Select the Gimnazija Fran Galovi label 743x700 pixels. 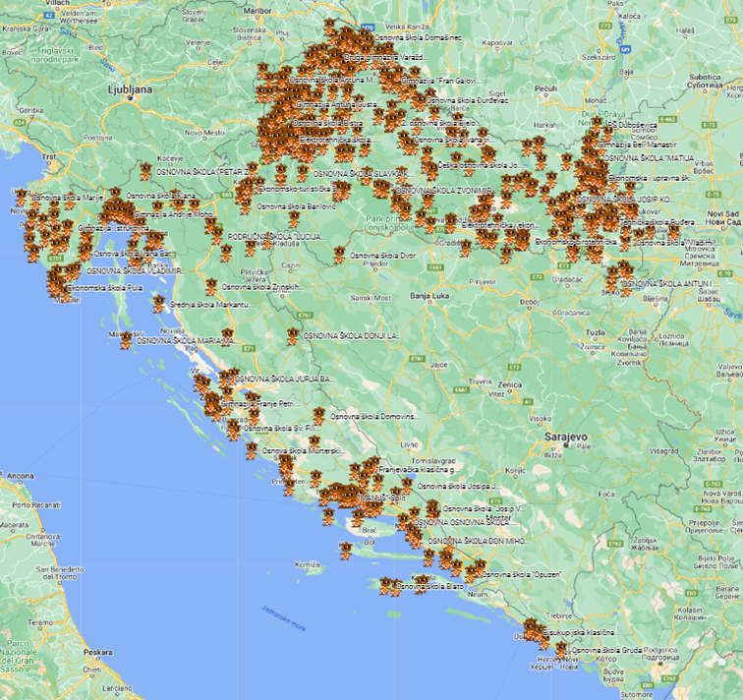(441, 82)
